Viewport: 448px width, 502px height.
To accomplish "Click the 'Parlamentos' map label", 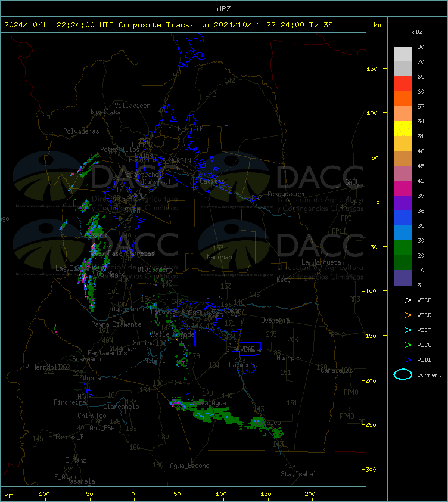I will tap(107, 353).
